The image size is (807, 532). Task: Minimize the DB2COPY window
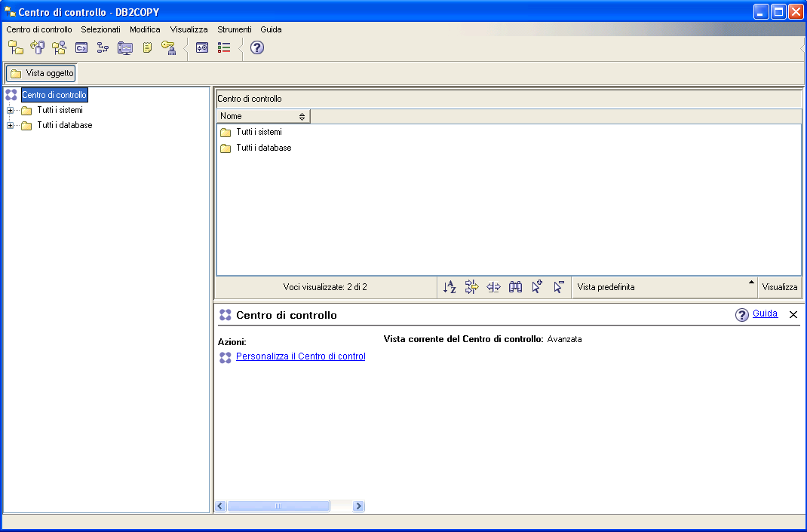761,11
